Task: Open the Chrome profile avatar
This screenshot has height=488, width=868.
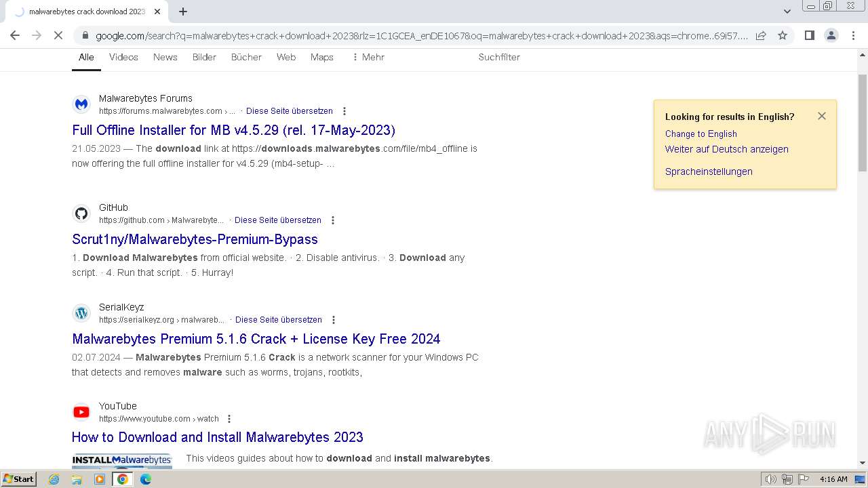Action: coord(831,35)
